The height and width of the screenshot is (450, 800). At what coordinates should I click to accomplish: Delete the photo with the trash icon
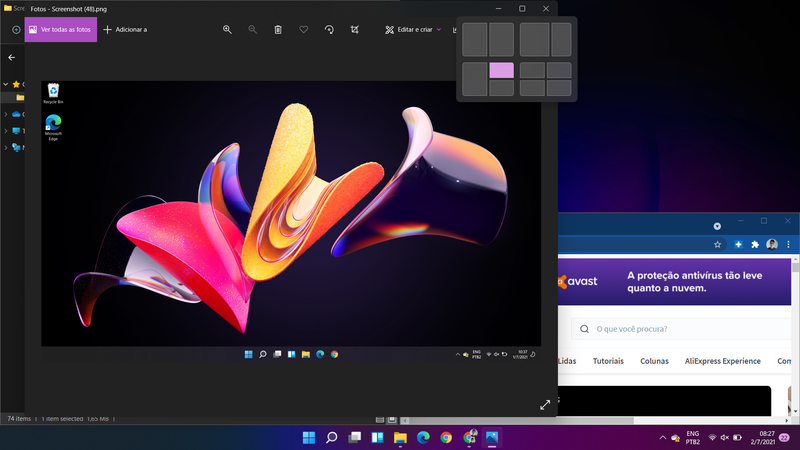click(278, 30)
